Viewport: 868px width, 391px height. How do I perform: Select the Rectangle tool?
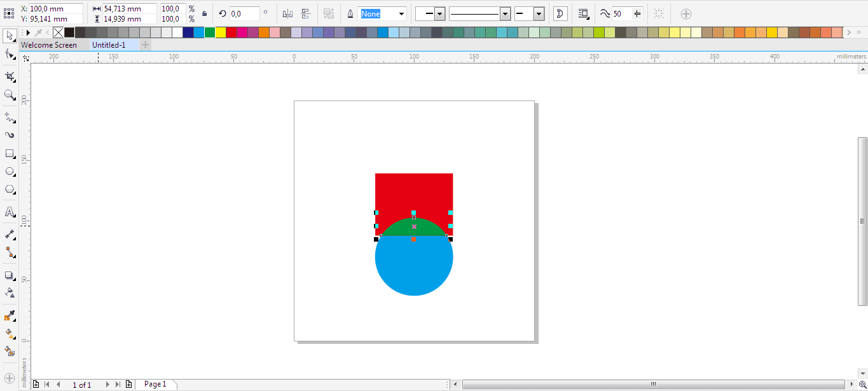coord(10,154)
